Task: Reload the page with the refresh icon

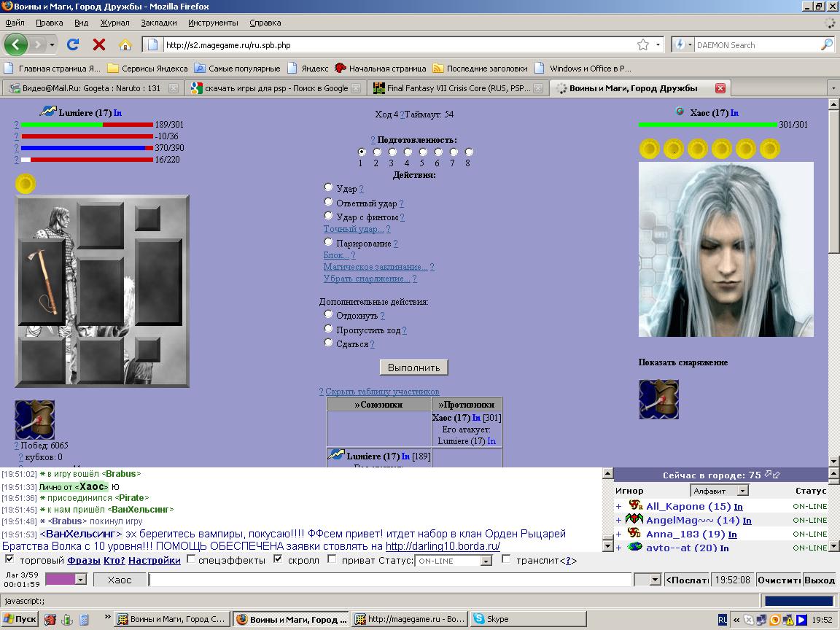Action: click(x=73, y=44)
